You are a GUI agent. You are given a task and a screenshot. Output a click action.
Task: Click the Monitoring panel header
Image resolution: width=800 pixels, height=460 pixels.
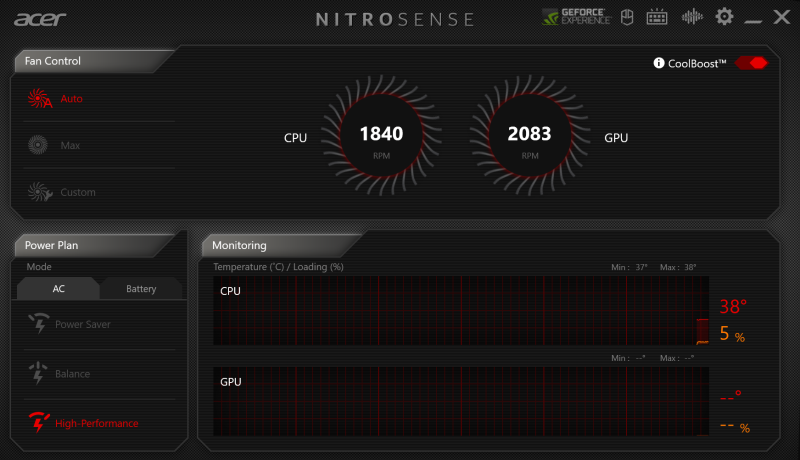(280, 245)
